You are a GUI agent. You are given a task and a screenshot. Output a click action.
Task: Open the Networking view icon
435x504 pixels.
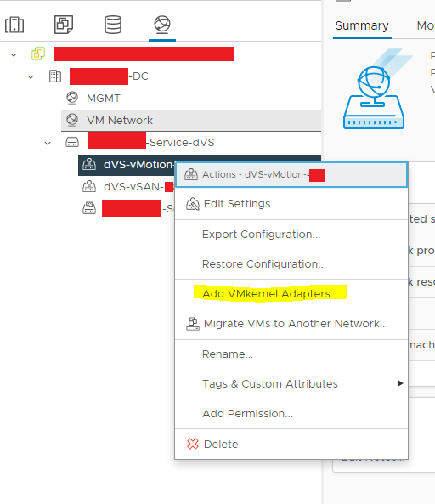pos(162,24)
